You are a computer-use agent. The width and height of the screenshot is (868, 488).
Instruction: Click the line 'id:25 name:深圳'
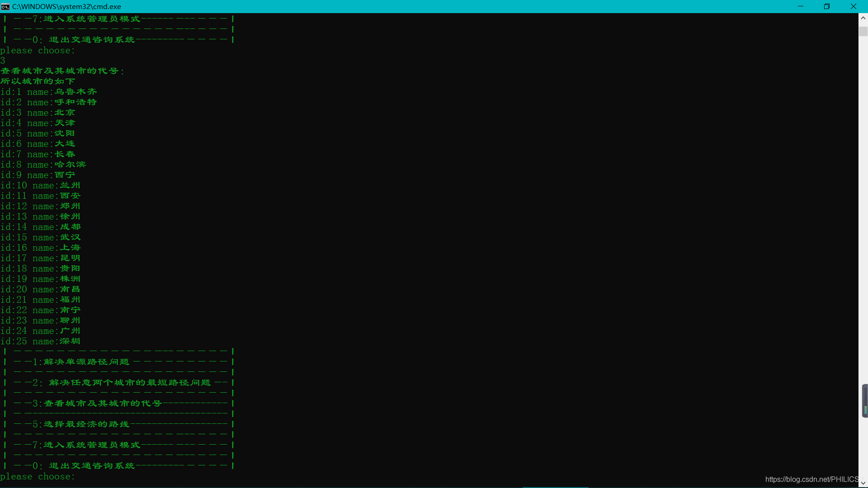[40, 342]
